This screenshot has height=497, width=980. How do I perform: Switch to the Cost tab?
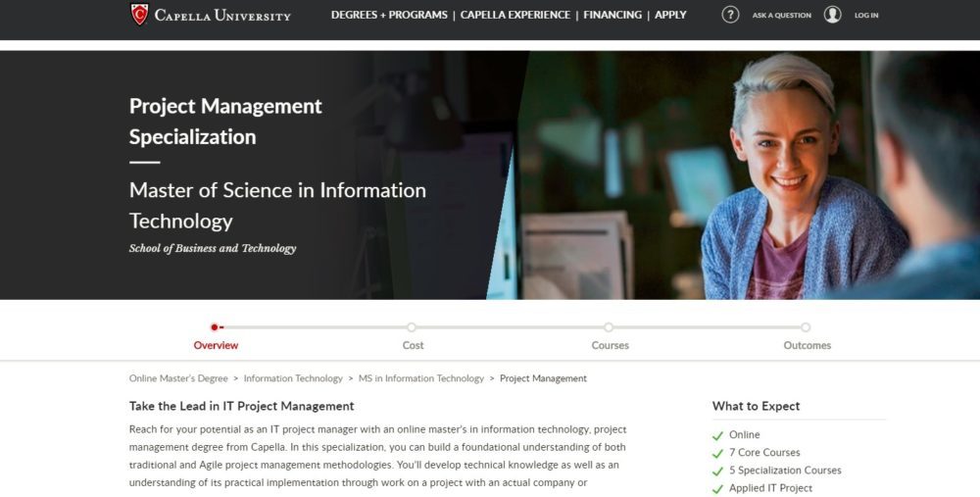[x=413, y=345]
